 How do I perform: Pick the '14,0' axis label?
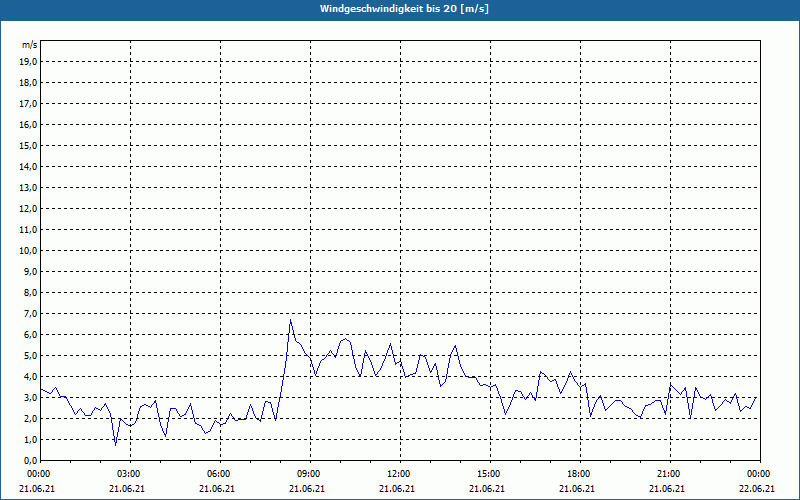click(x=28, y=166)
